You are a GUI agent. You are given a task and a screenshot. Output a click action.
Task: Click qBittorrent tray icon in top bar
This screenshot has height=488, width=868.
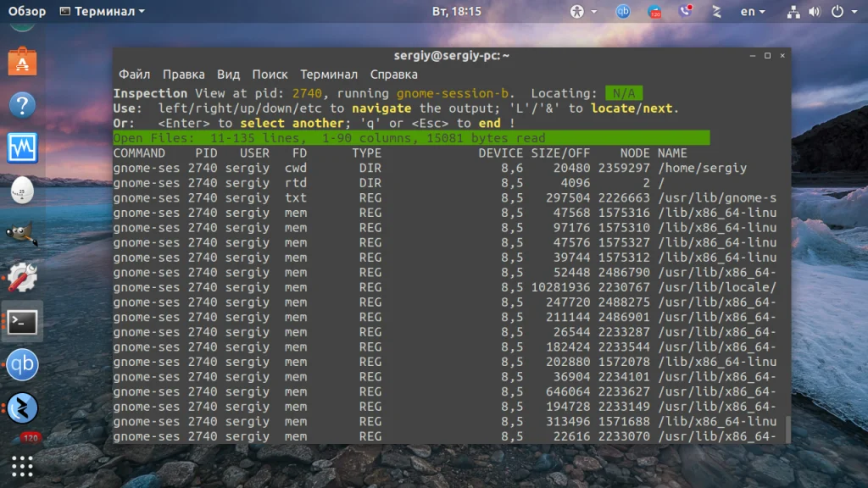click(623, 11)
